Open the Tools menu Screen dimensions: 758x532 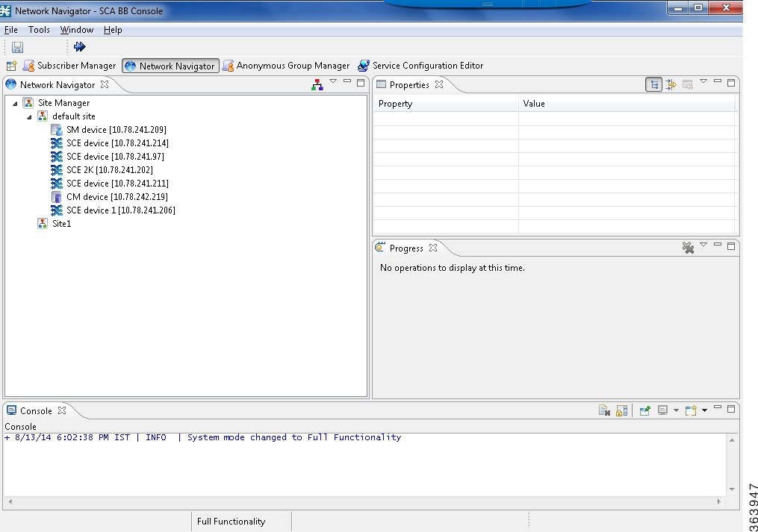pyautogui.click(x=39, y=30)
